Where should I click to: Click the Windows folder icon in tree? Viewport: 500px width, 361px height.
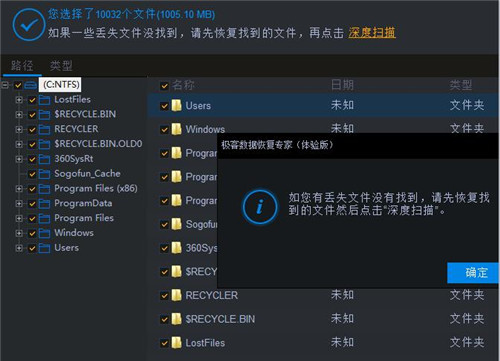44,233
